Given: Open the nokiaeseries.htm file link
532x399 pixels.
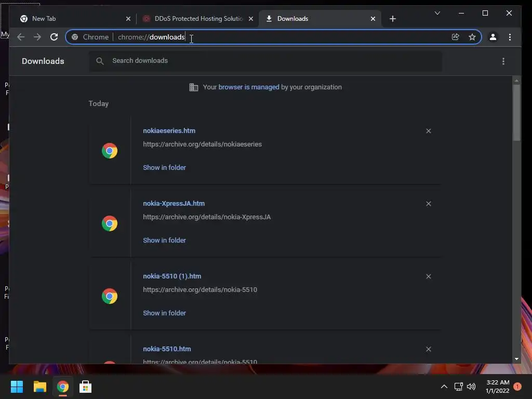Looking at the screenshot, I should click(169, 130).
